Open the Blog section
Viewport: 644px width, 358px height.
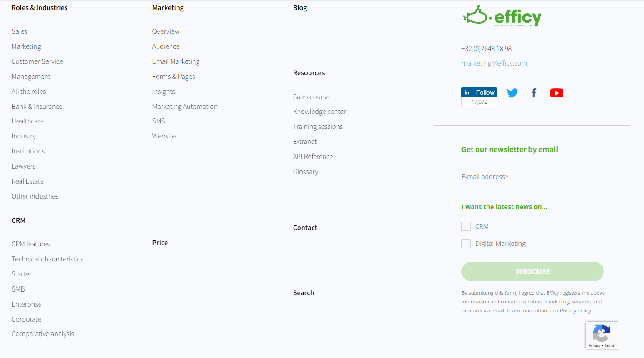click(x=300, y=7)
